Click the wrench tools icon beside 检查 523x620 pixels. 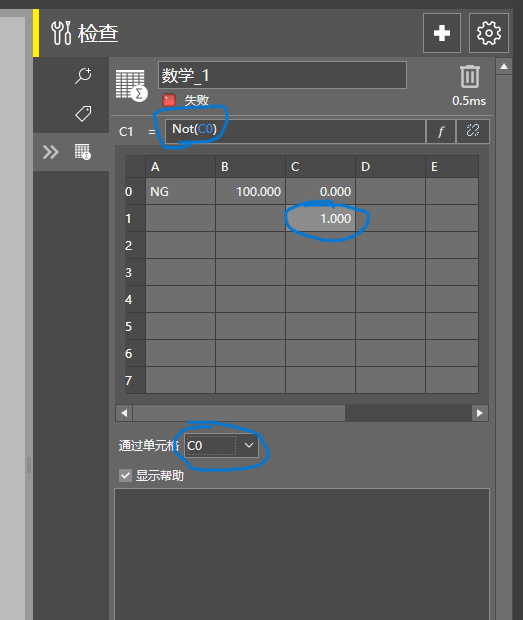(x=61, y=33)
